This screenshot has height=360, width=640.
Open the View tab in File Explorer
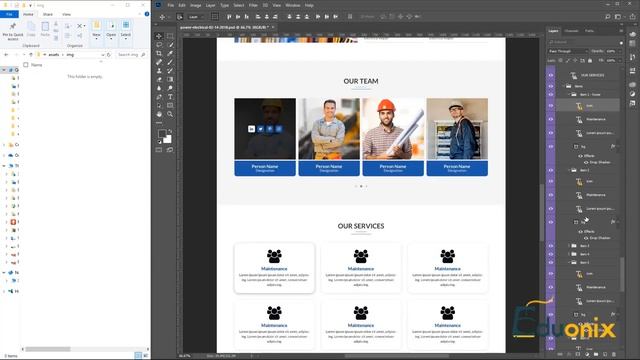(67, 14)
